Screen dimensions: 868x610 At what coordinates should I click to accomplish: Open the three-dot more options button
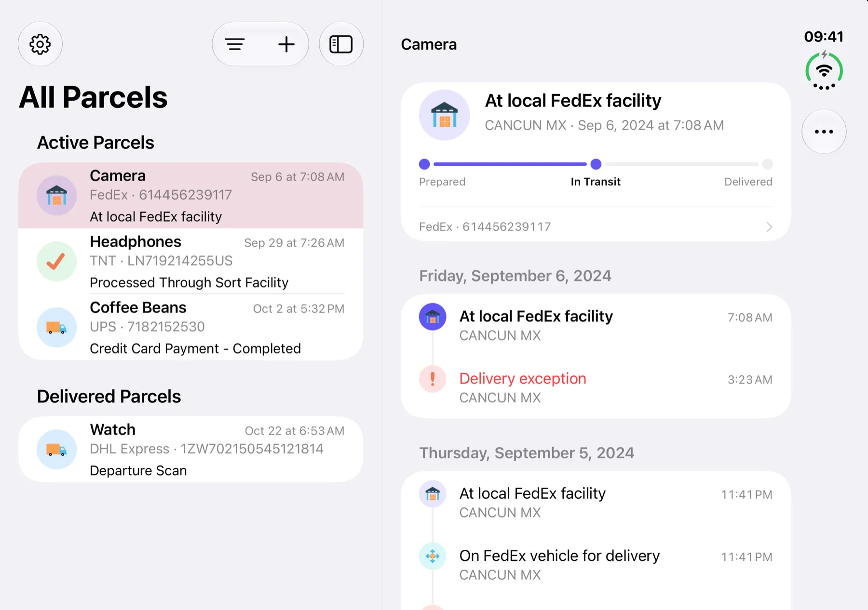(824, 132)
